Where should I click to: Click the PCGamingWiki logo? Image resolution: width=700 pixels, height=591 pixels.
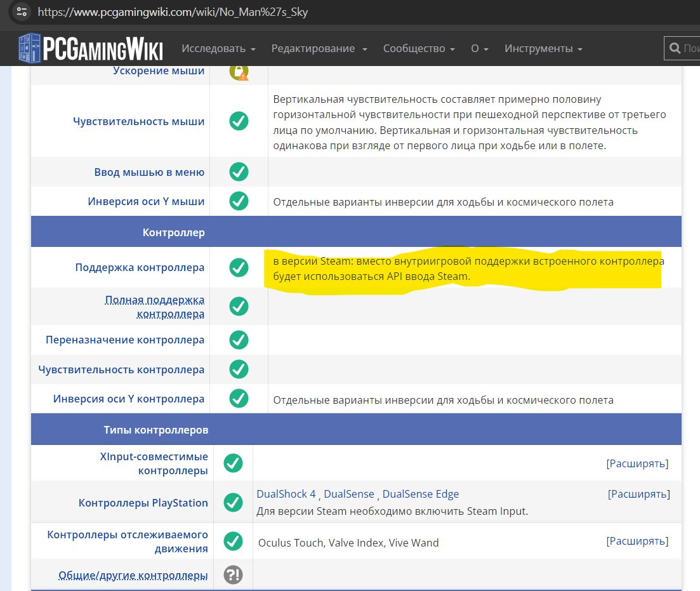(91, 48)
